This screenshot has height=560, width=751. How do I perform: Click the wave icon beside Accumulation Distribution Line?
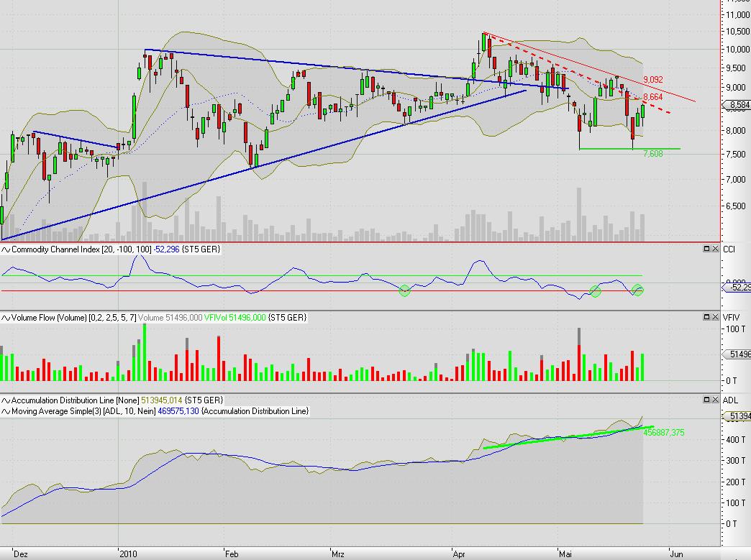point(5,400)
